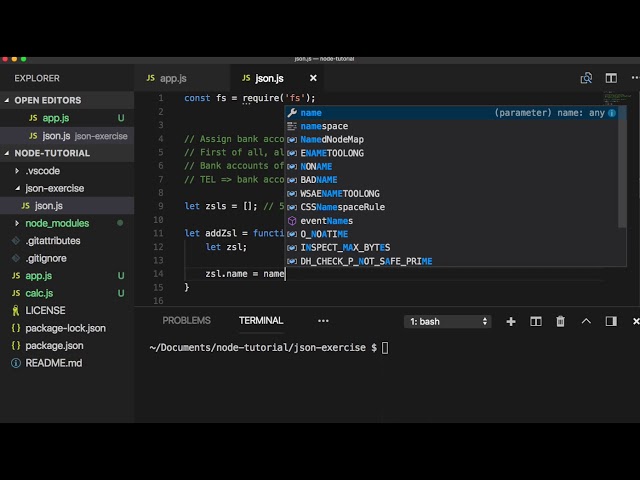Click code line 1 require statement
The image size is (640, 480).
coord(250,98)
